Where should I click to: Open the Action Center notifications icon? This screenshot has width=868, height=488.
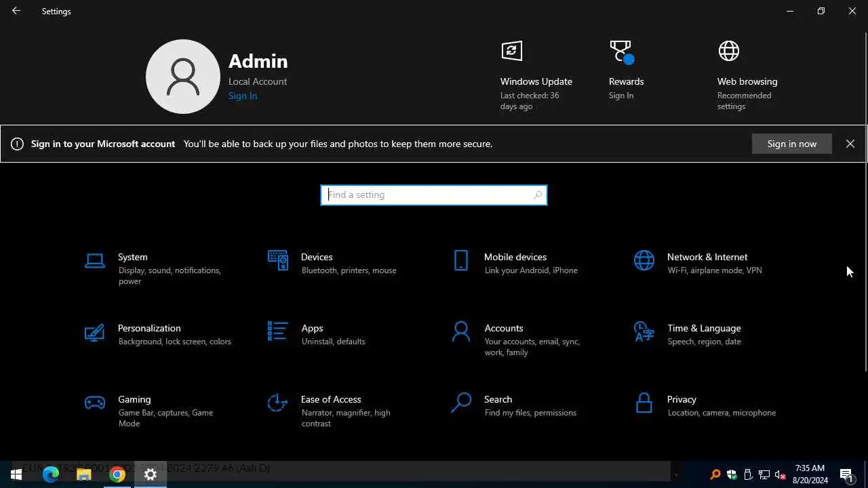tap(846, 474)
